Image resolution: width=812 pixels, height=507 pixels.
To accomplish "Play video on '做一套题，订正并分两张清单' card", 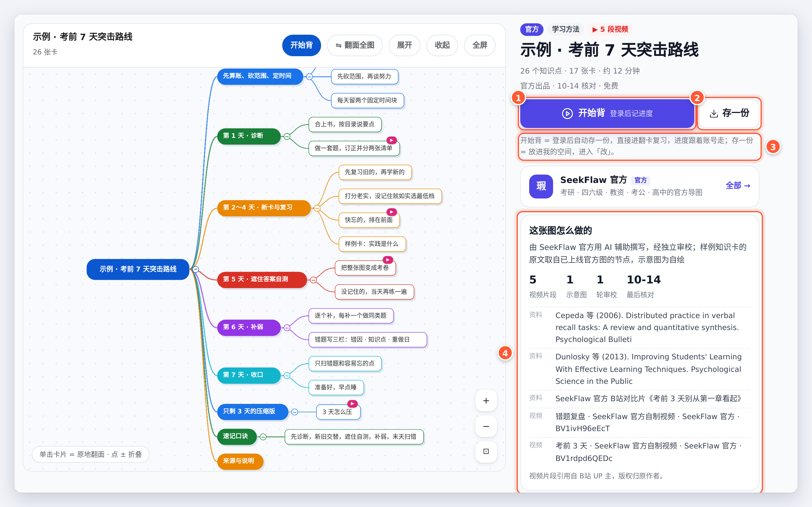I will click(391, 140).
